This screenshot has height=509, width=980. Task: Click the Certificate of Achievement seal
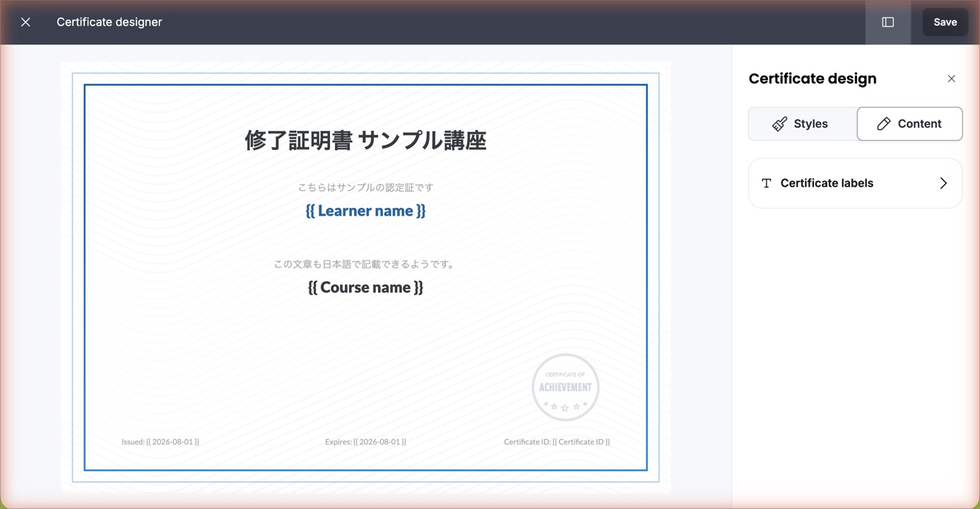tap(565, 387)
